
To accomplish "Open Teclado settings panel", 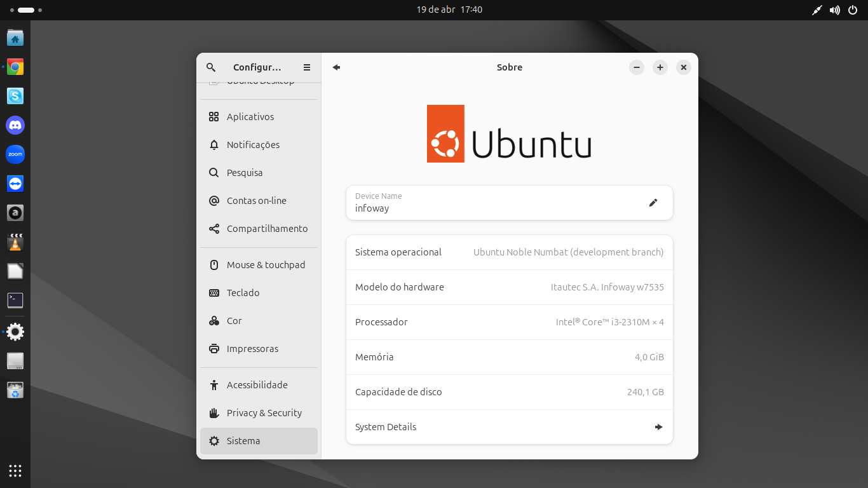I will pyautogui.click(x=259, y=293).
